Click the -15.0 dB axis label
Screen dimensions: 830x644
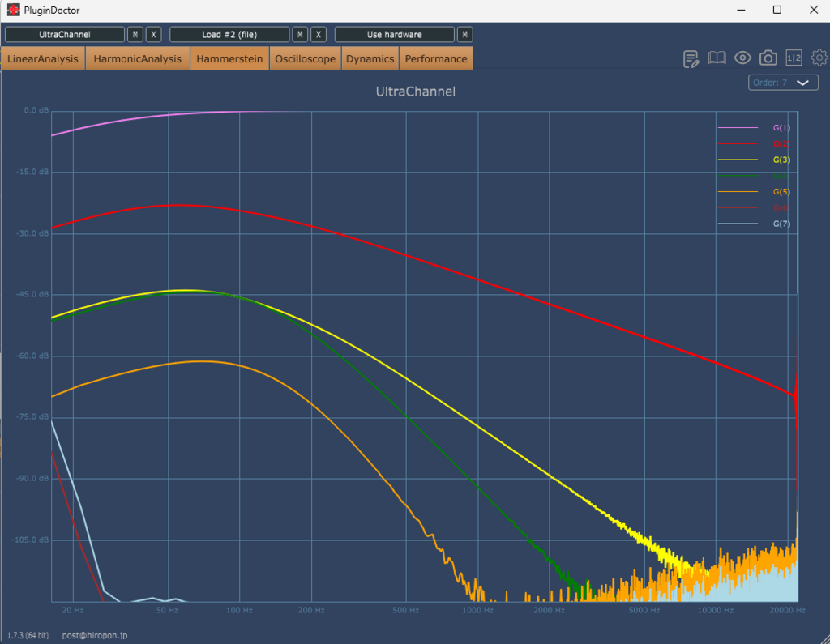(x=33, y=172)
